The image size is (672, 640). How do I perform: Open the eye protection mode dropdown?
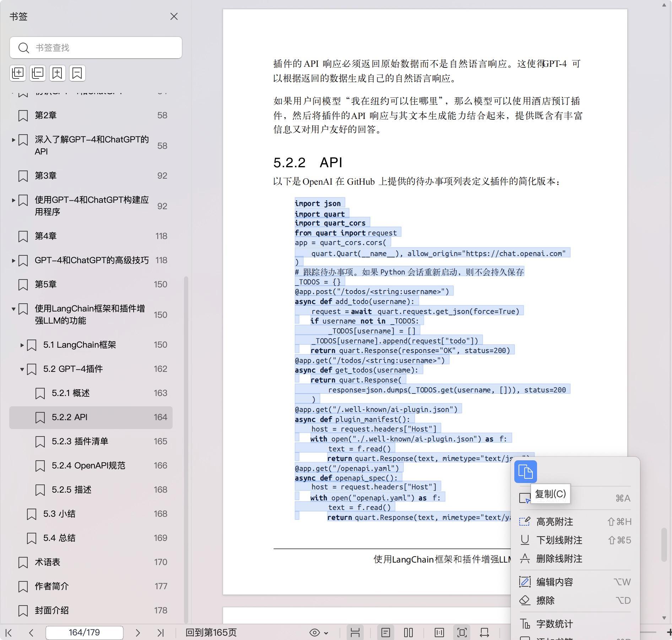click(319, 633)
